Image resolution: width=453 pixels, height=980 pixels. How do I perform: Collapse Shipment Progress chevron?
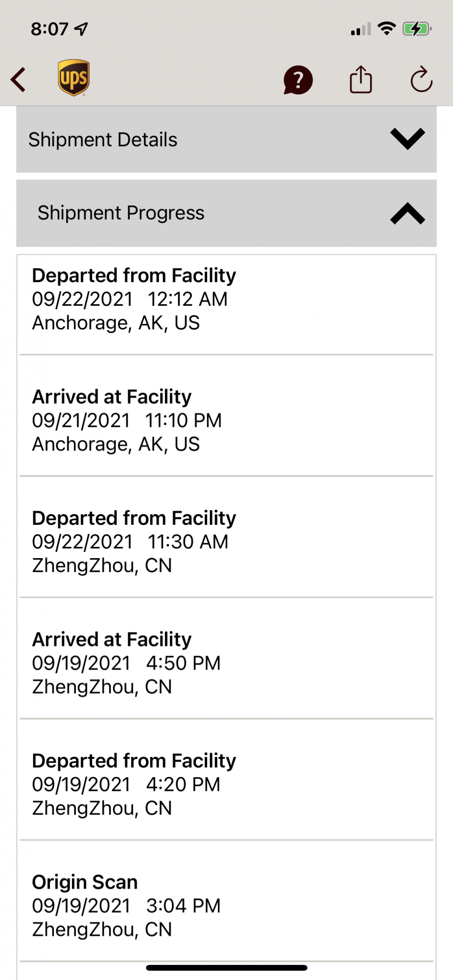(407, 214)
